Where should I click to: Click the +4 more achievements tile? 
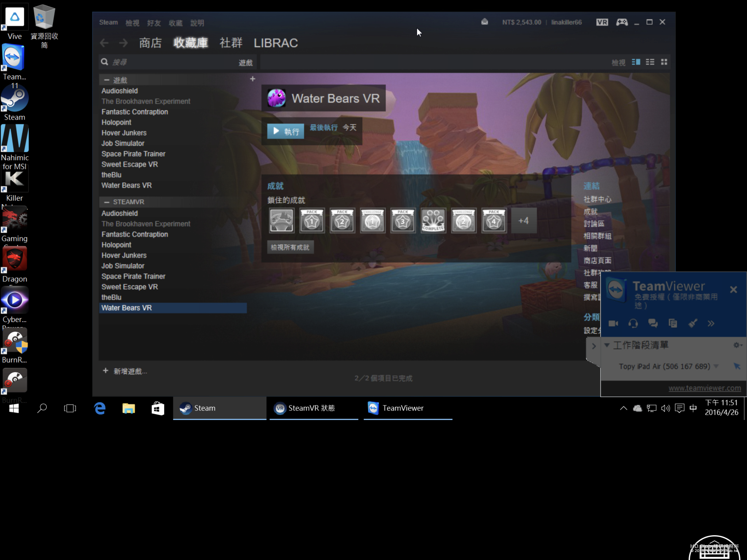[x=523, y=221]
